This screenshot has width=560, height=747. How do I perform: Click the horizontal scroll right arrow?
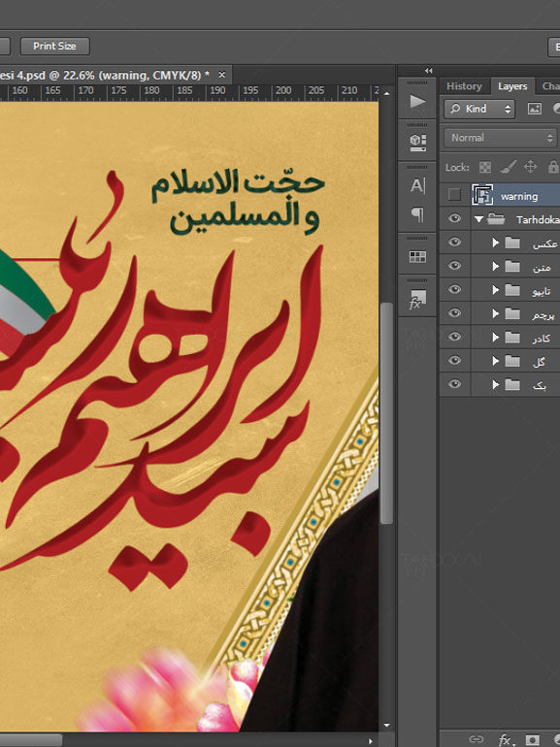(x=371, y=741)
